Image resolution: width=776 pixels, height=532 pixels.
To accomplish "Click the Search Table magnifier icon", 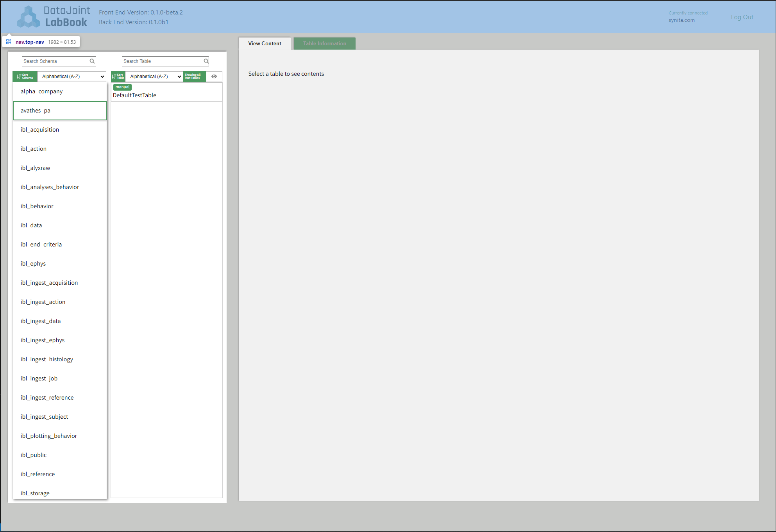I will click(206, 61).
